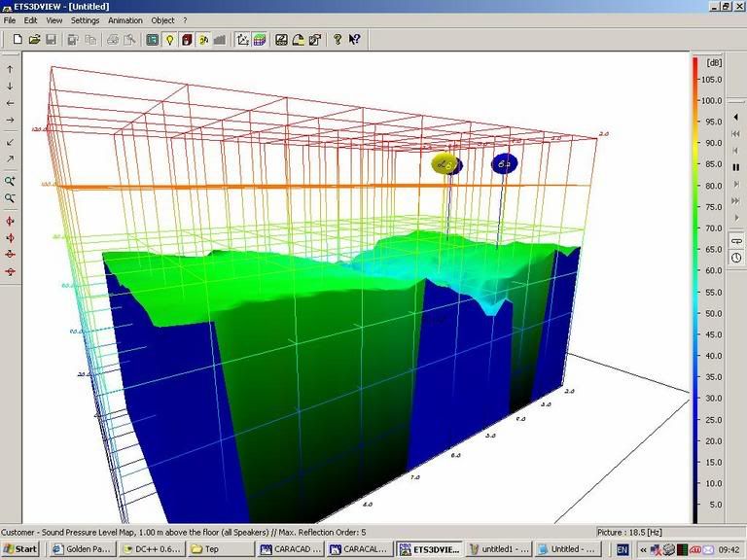Image resolution: width=747 pixels, height=560 pixels.
Task: Click the up arrow view button
Action: coord(11,69)
